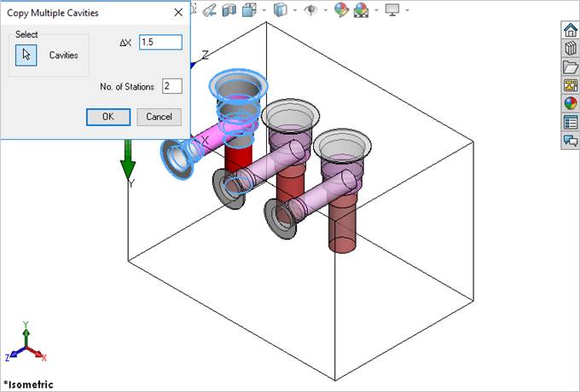Image resolution: width=580 pixels, height=392 pixels.
Task: Activate the Cavities selection arrow button
Action: pyautogui.click(x=26, y=55)
